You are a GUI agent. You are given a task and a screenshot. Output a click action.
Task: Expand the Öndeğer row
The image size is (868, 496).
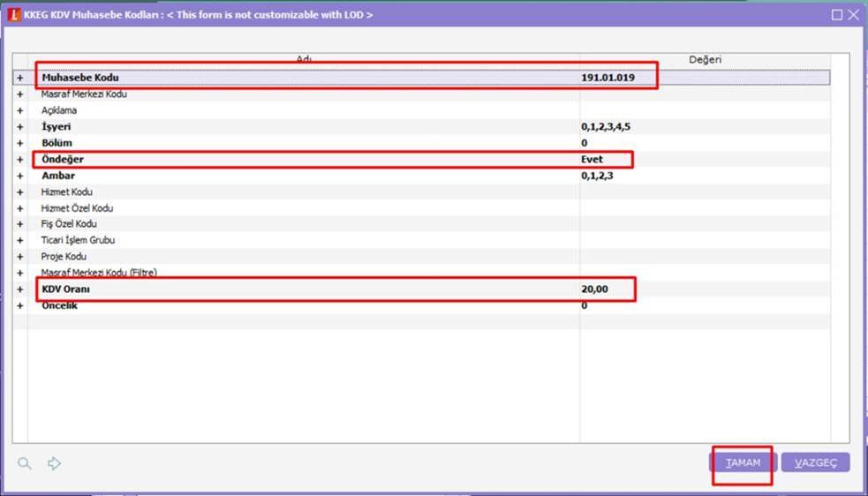click(x=20, y=160)
